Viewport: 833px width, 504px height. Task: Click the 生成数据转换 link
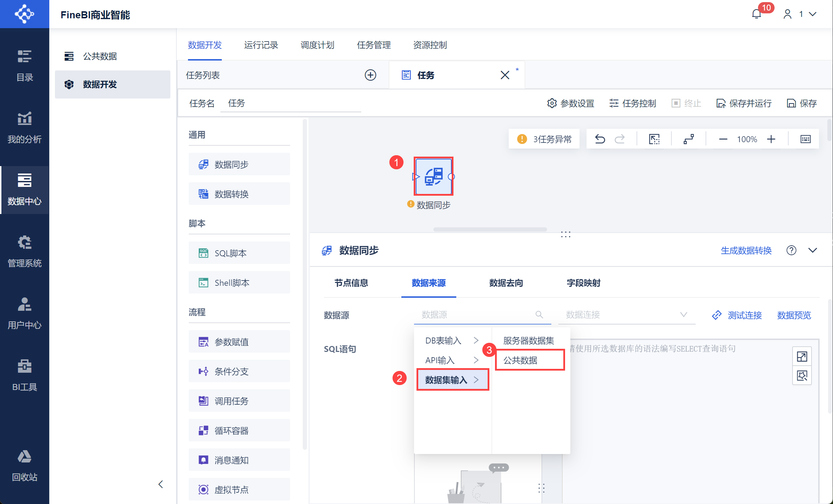tap(746, 250)
